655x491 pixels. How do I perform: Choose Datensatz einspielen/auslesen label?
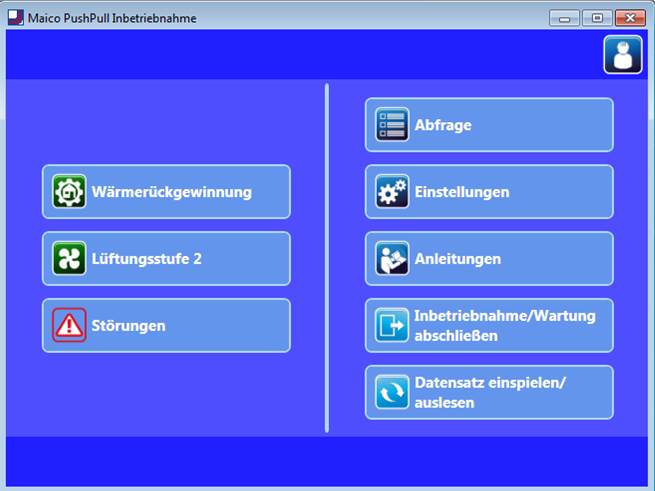click(x=490, y=392)
